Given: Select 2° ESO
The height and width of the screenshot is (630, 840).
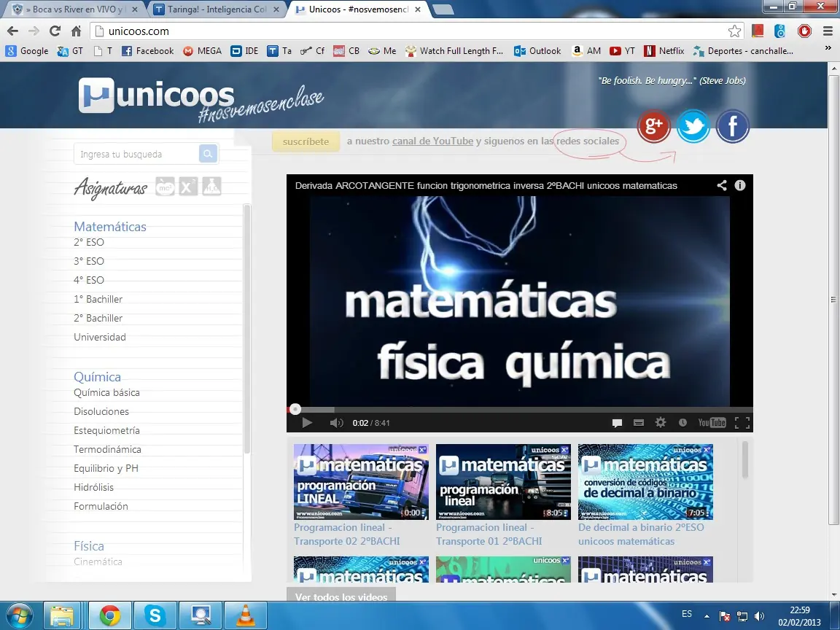Looking at the screenshot, I should (x=89, y=242).
